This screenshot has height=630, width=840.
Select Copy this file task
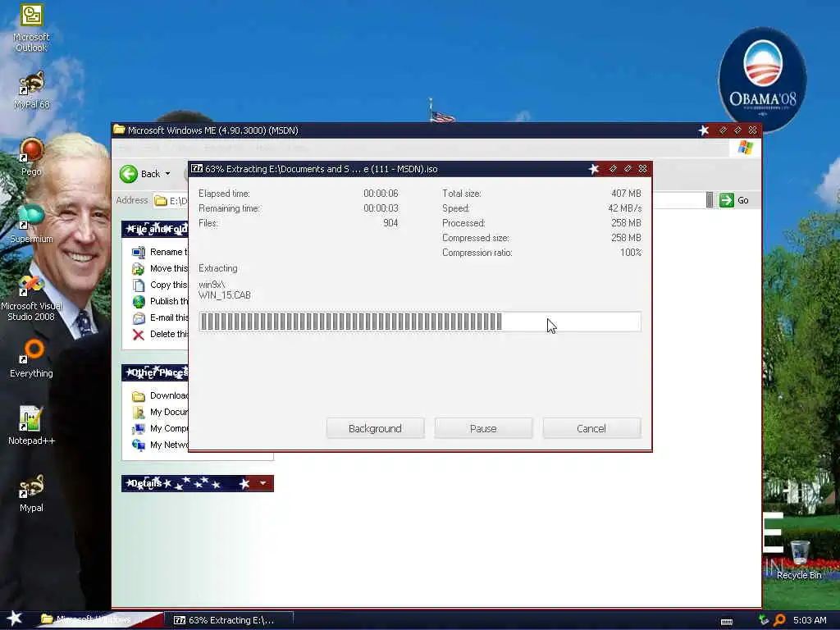point(160,285)
